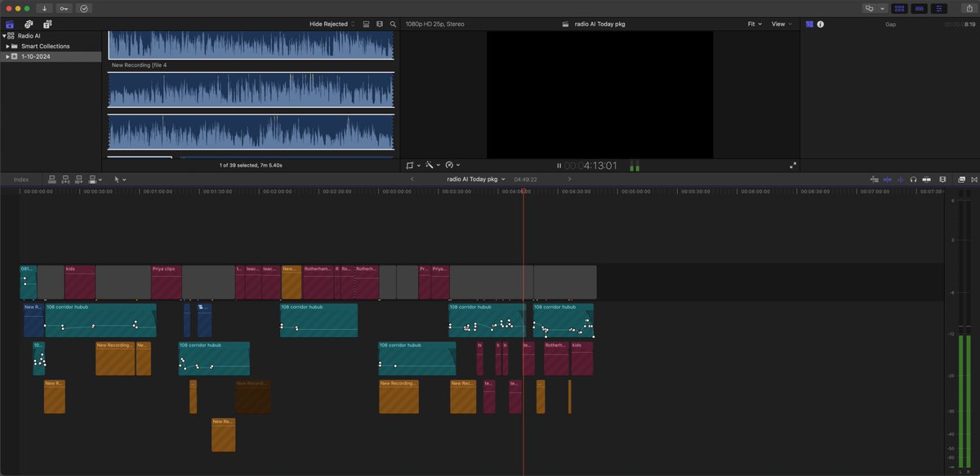This screenshot has height=476, width=980.
Task: Pause playback in the viewer
Action: pos(559,166)
